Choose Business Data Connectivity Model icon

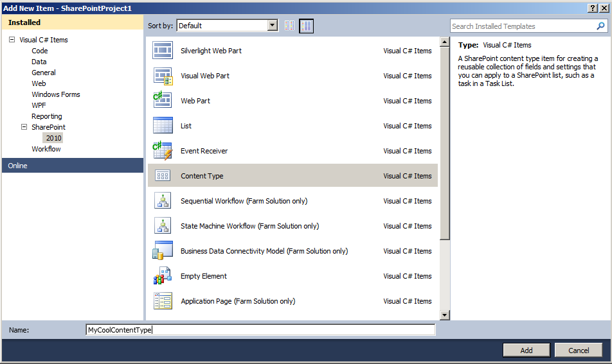(163, 250)
